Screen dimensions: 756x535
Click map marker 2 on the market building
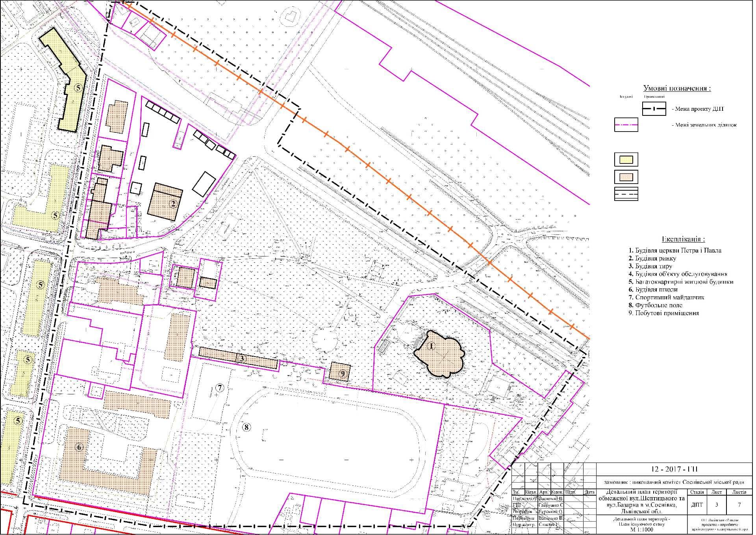coord(172,204)
